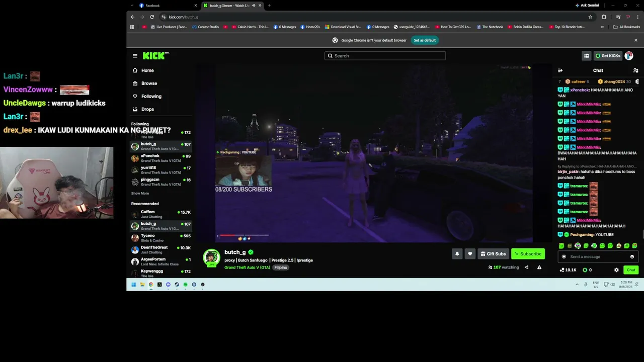
Task: Open Chrome media controls icon
Action: 618,17
